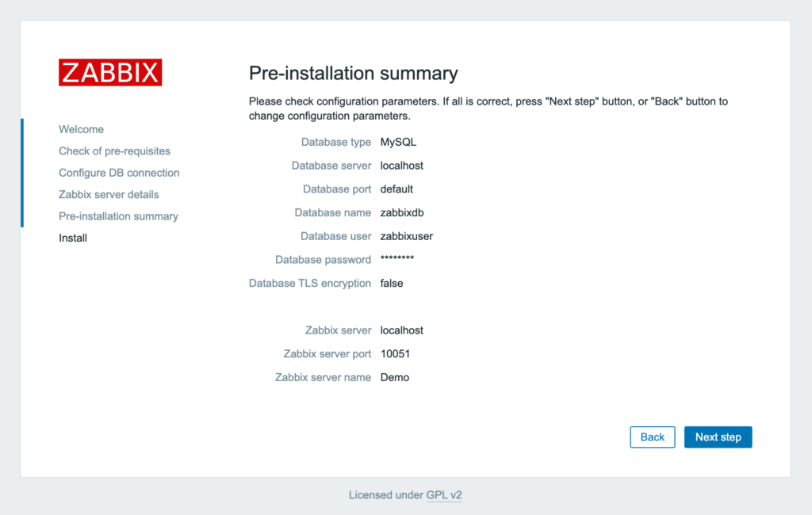The width and height of the screenshot is (812, 515).
Task: Click the Pre-installation summary page title
Action: tap(354, 73)
